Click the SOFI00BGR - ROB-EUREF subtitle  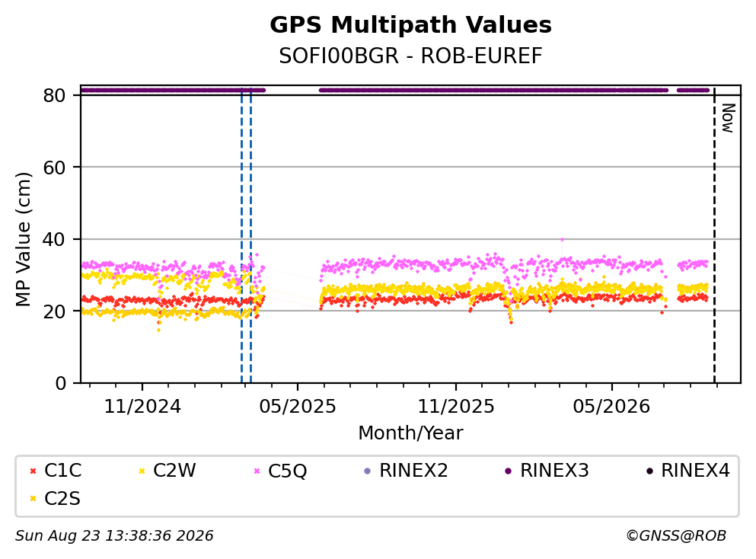pos(411,56)
